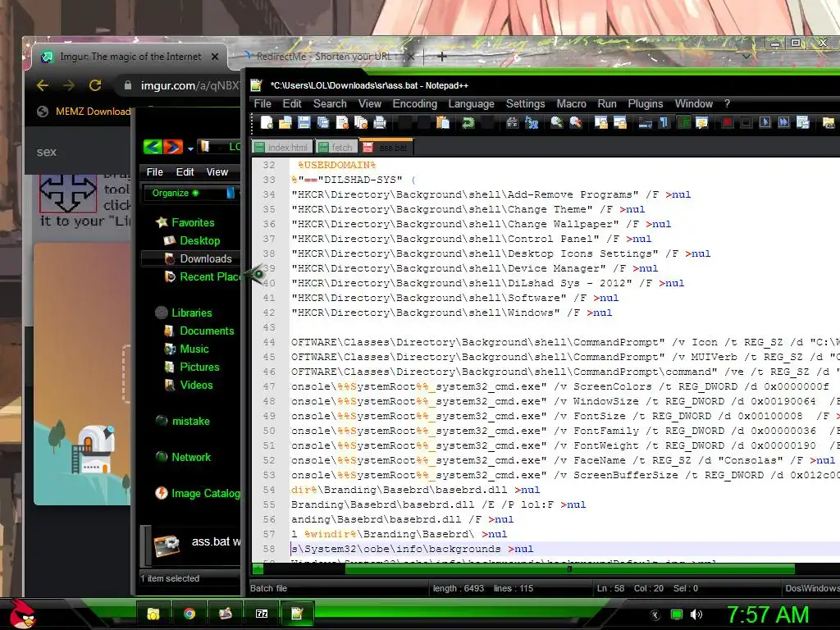The width and height of the screenshot is (840, 630).
Task: Open the MEMZ Download bookmark
Action: [x=84, y=112]
